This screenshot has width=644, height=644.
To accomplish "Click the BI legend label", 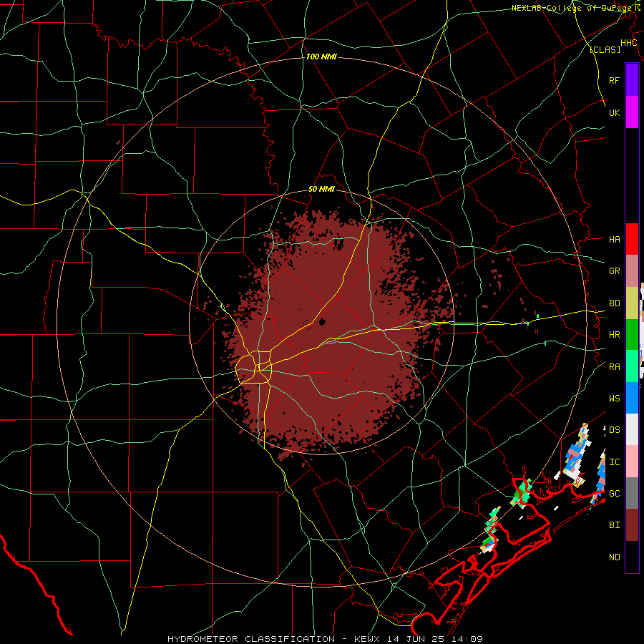I will point(614,525).
